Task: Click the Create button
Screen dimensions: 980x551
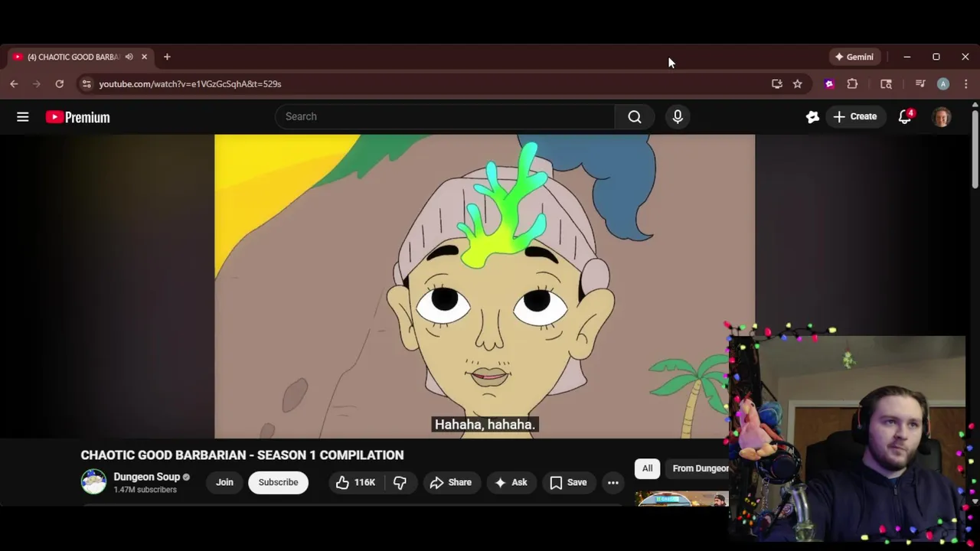Action: [855, 116]
